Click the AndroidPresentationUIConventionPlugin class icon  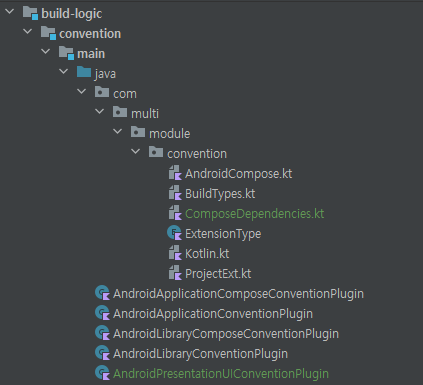point(102,373)
